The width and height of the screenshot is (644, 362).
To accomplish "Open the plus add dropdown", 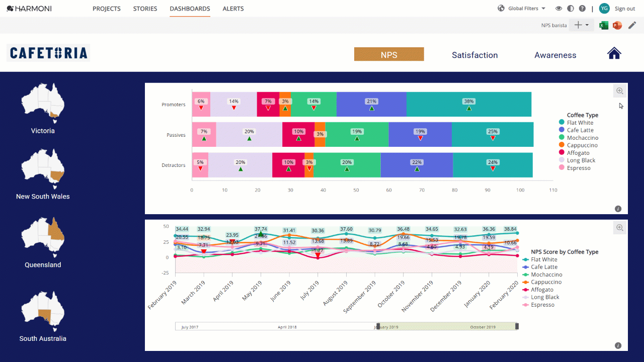I will 582,25.
